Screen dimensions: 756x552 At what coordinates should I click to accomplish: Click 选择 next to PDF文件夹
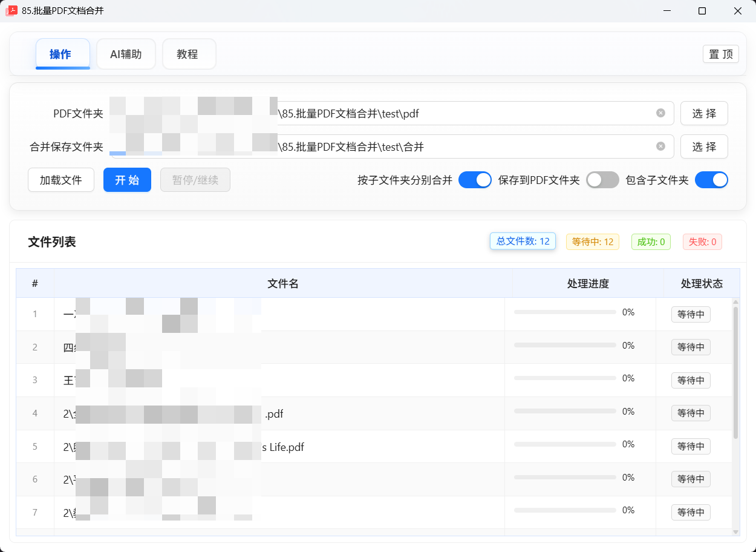point(704,113)
